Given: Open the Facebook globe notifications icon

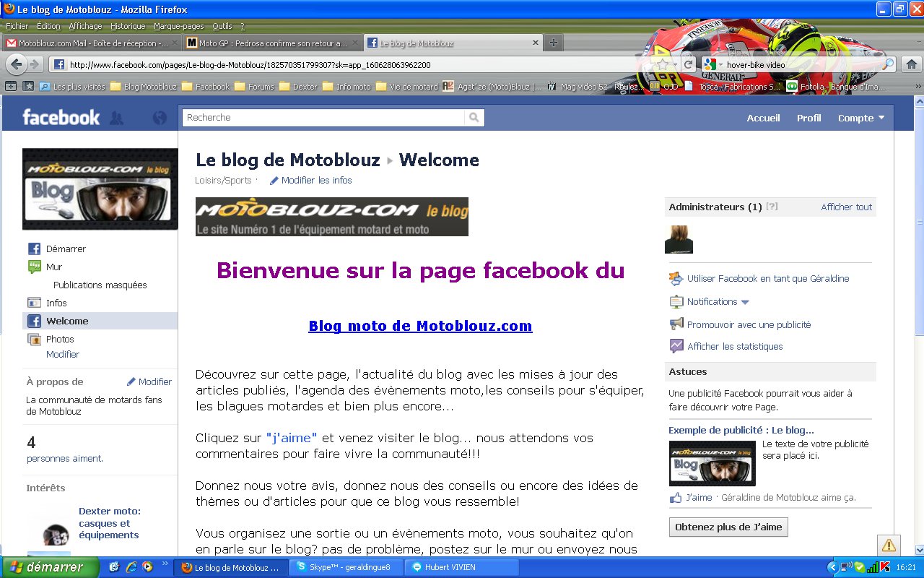Looking at the screenshot, I should point(160,118).
